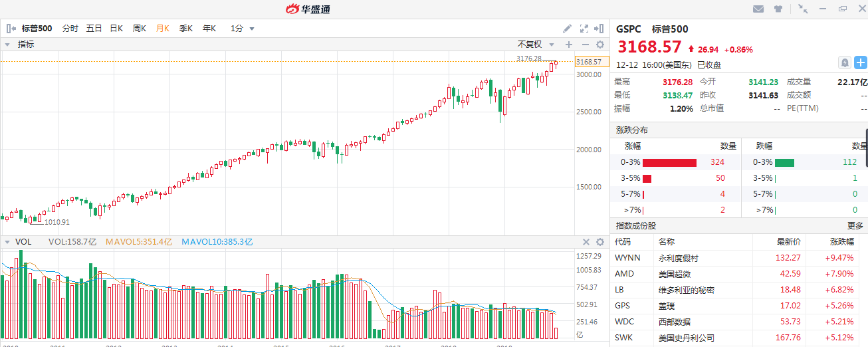Open the mail messages icon
Screen dimensions: 868x347
click(x=758, y=9)
